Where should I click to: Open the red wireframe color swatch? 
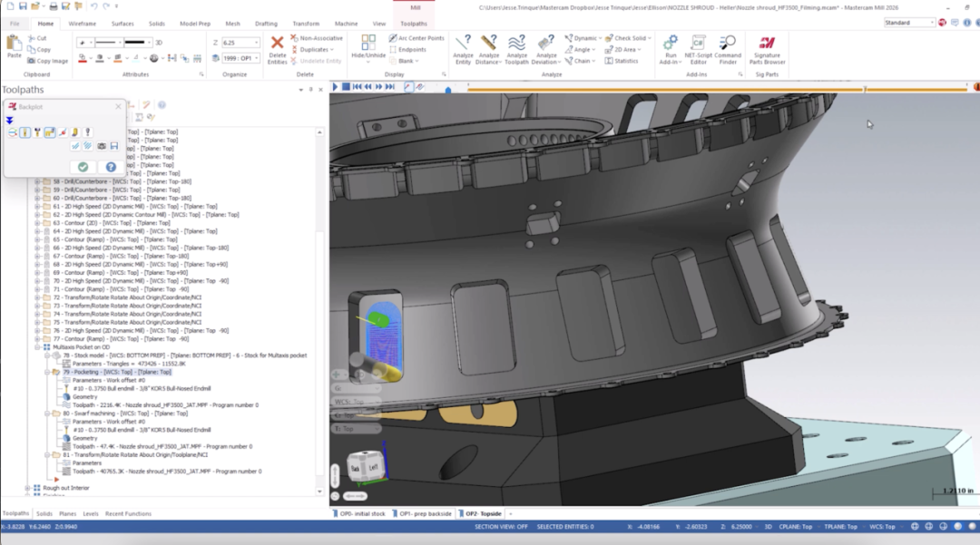point(83,58)
